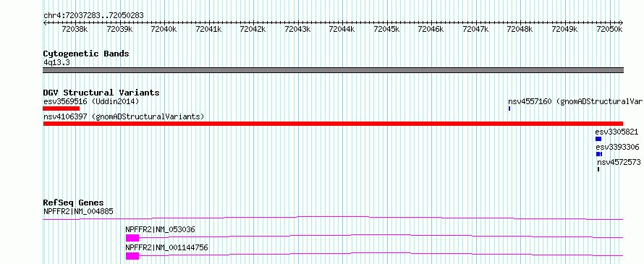Viewport: 644px width, 264px height.
Task: Open the NPFFR2|NM_004885 gene label
Action: [78, 211]
